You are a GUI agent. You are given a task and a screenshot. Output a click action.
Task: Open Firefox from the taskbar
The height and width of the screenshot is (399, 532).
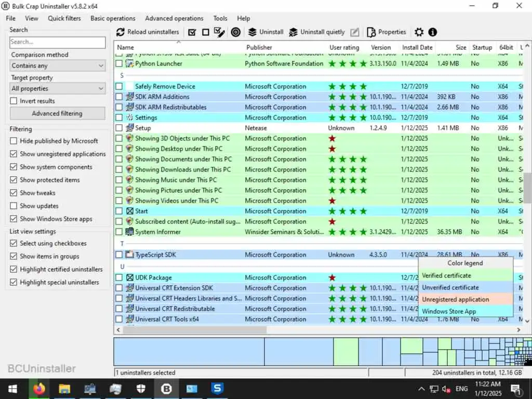[38, 389]
